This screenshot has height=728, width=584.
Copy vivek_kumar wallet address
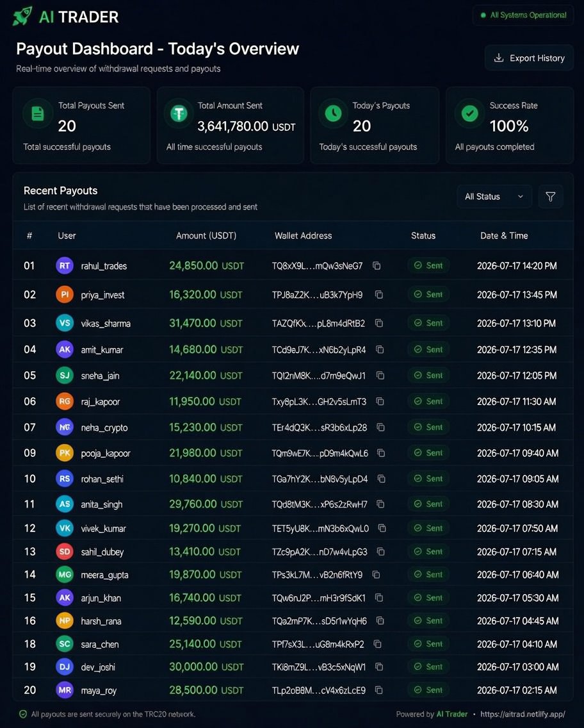[382, 528]
